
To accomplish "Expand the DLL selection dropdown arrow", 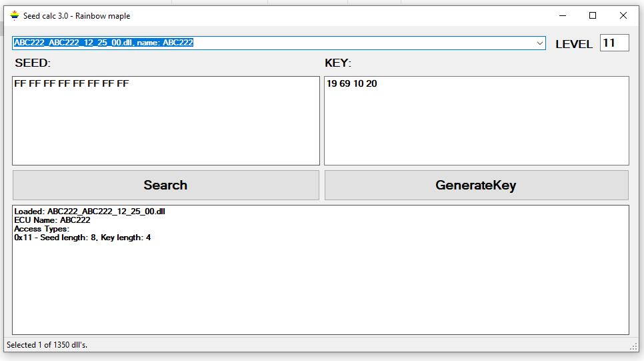I will point(539,43).
